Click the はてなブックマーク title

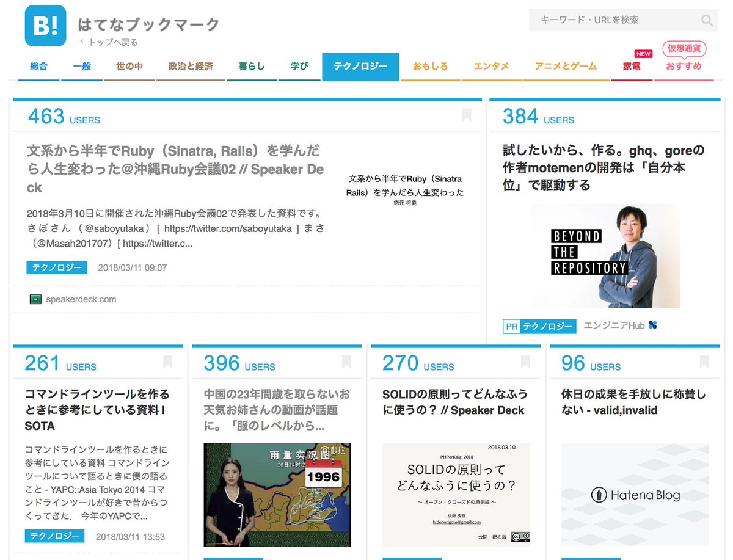tap(148, 24)
